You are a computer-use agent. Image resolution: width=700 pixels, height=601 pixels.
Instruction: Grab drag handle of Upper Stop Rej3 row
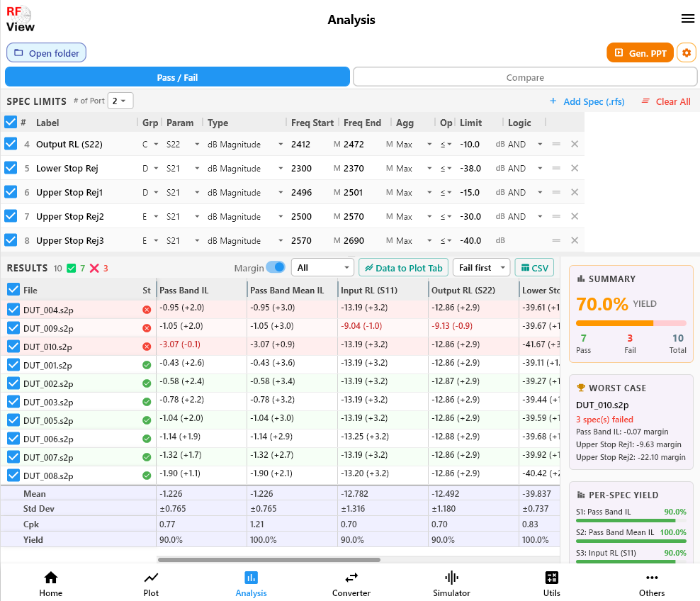coord(555,240)
